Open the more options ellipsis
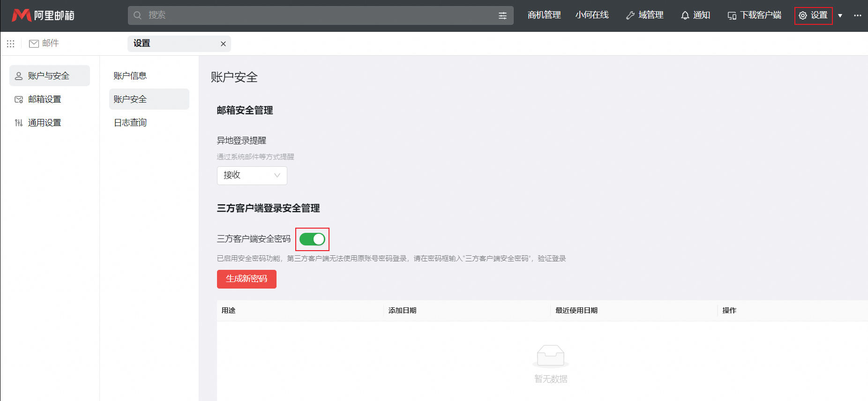 click(857, 15)
